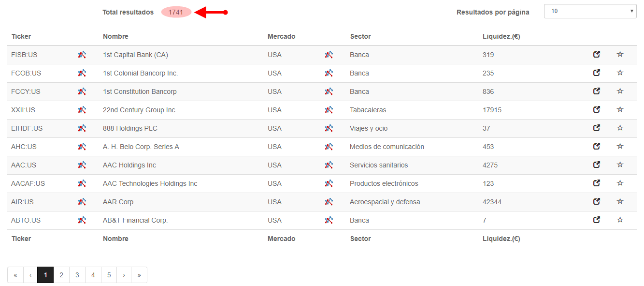Go to page 2 of results
This screenshot has height=286, width=644.
[61, 275]
